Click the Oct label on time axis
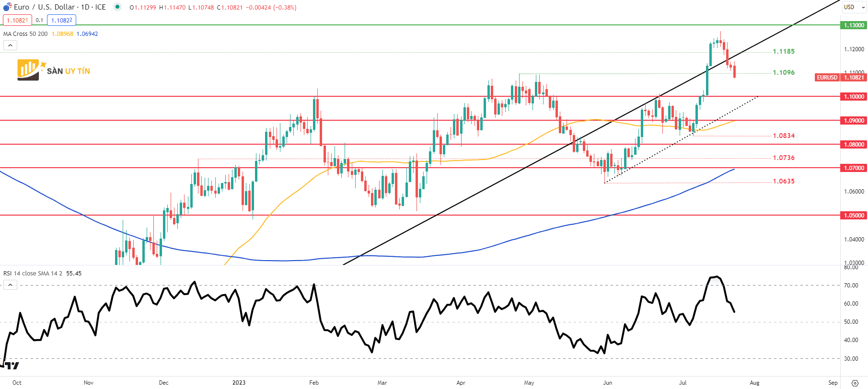Screen dimensions: 868x389 tap(17, 383)
